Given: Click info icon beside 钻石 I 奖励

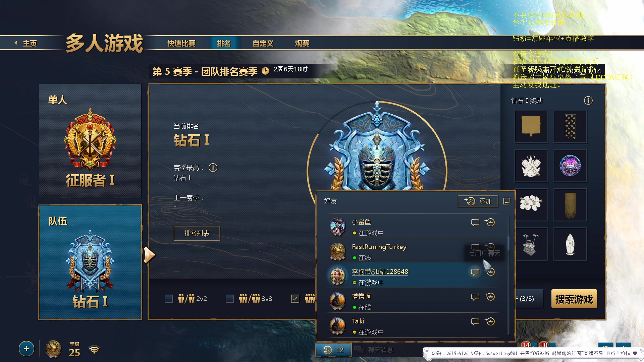Looking at the screenshot, I should click(x=588, y=101).
